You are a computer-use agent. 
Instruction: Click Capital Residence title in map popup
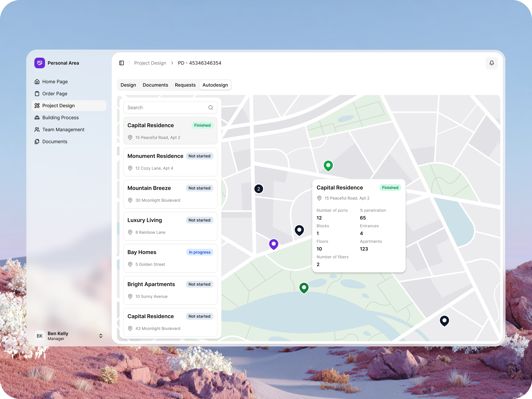click(340, 188)
